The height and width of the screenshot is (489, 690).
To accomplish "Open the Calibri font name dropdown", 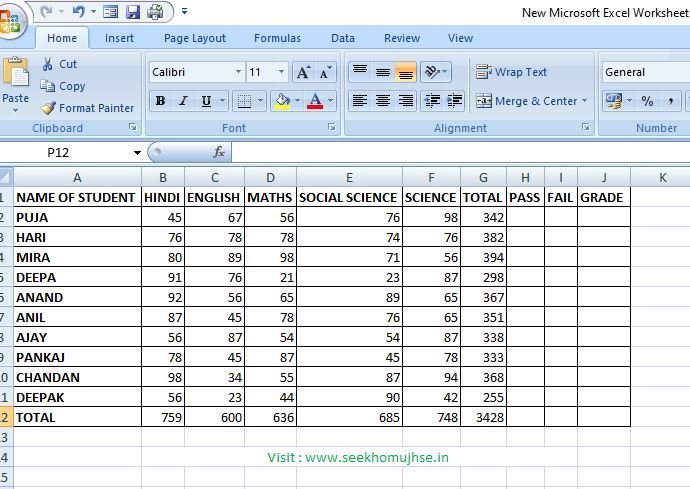I will 238,72.
